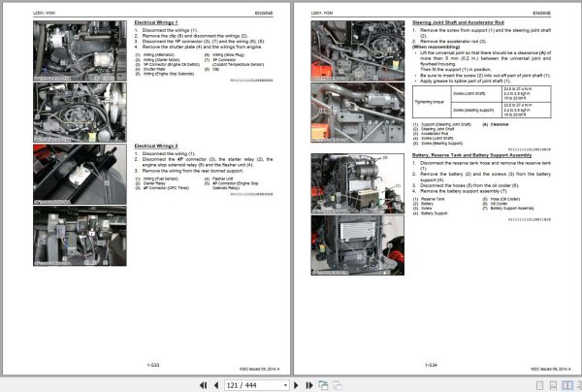The width and height of the screenshot is (582, 392).
Task: Click the second steering joint shaft photo
Action: (358, 113)
